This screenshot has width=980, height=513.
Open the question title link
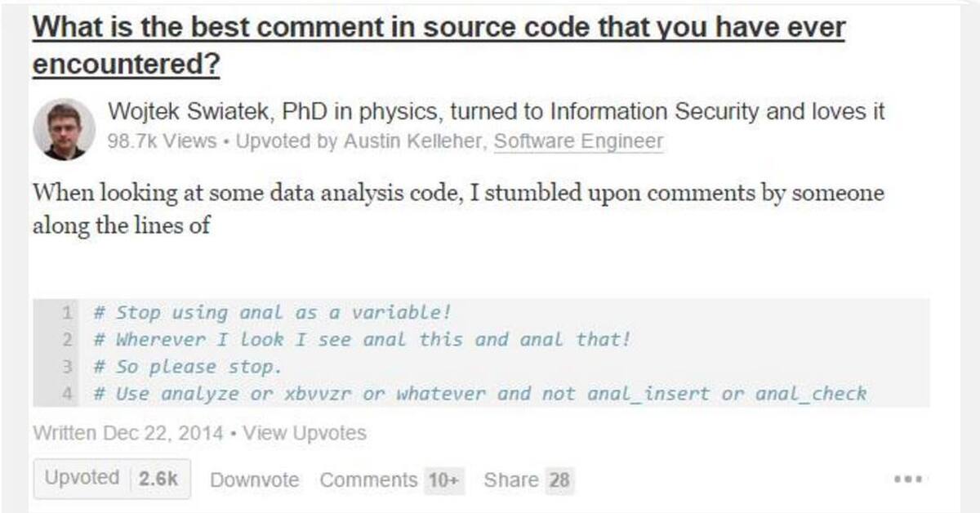coord(438,45)
